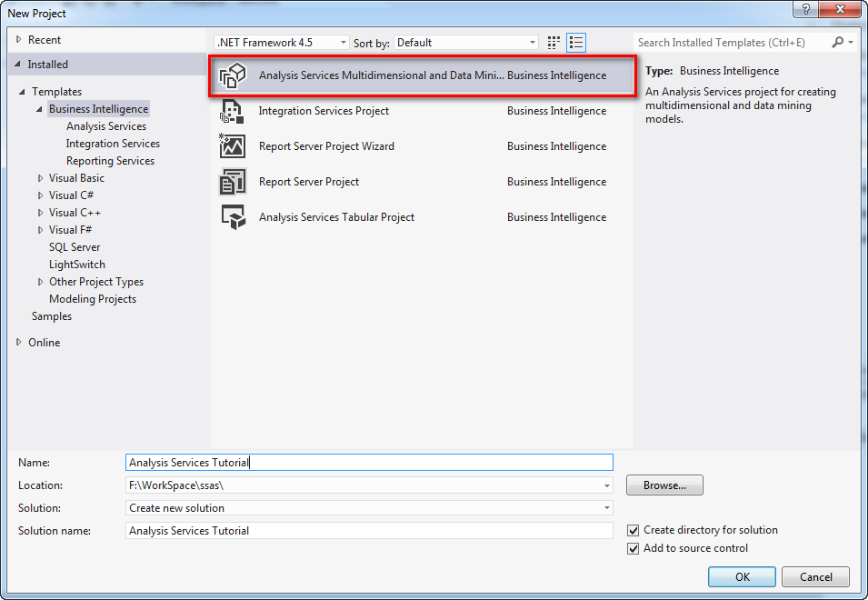The width and height of the screenshot is (868, 600).
Task: Select Modeling Projects in the tree
Action: coord(93,299)
